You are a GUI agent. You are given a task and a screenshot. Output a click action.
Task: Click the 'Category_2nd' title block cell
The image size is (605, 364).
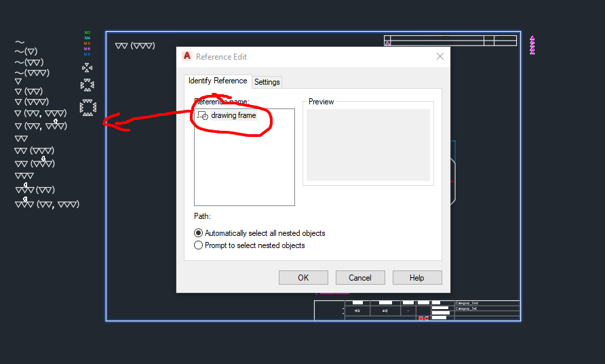487,304
